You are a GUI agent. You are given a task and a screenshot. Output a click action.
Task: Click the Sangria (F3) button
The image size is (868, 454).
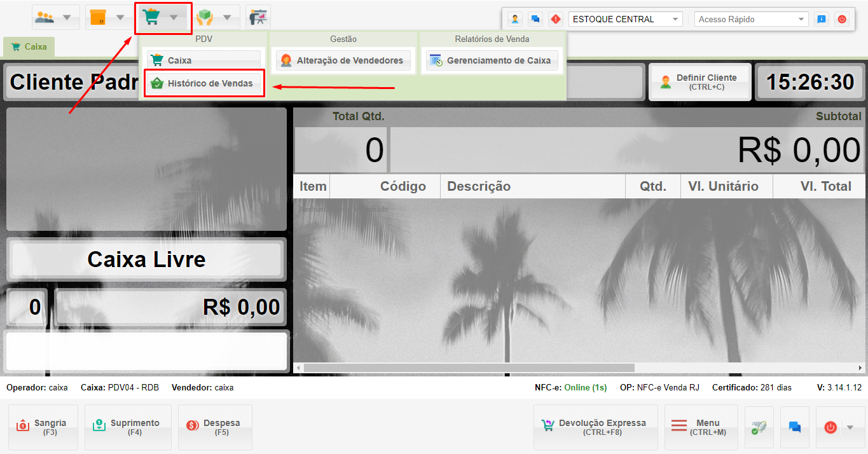43,427
